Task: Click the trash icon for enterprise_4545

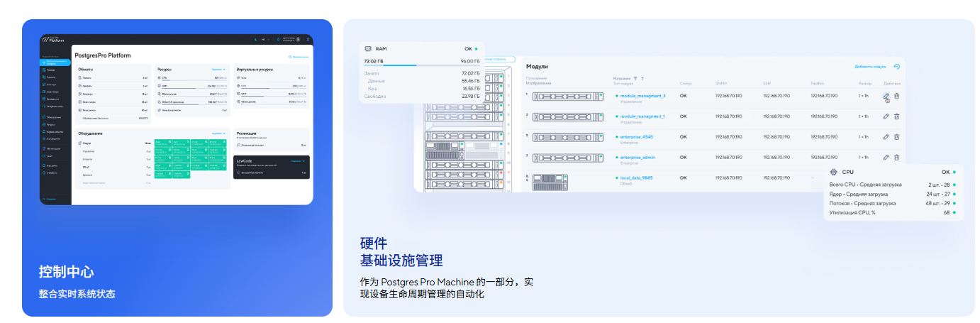Action: click(896, 136)
